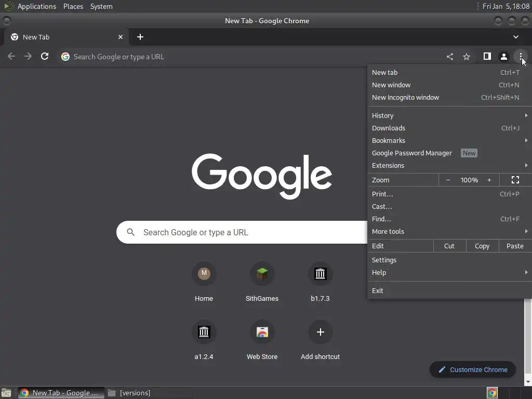Open the Web Store shortcut

click(x=262, y=340)
